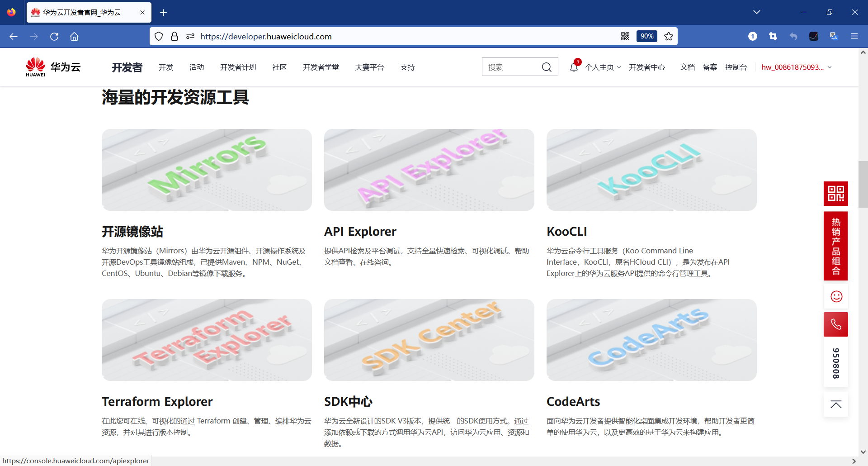Click the 90% zoom indicator in the address bar
Screen dimensions: 868x466
pyautogui.click(x=646, y=36)
